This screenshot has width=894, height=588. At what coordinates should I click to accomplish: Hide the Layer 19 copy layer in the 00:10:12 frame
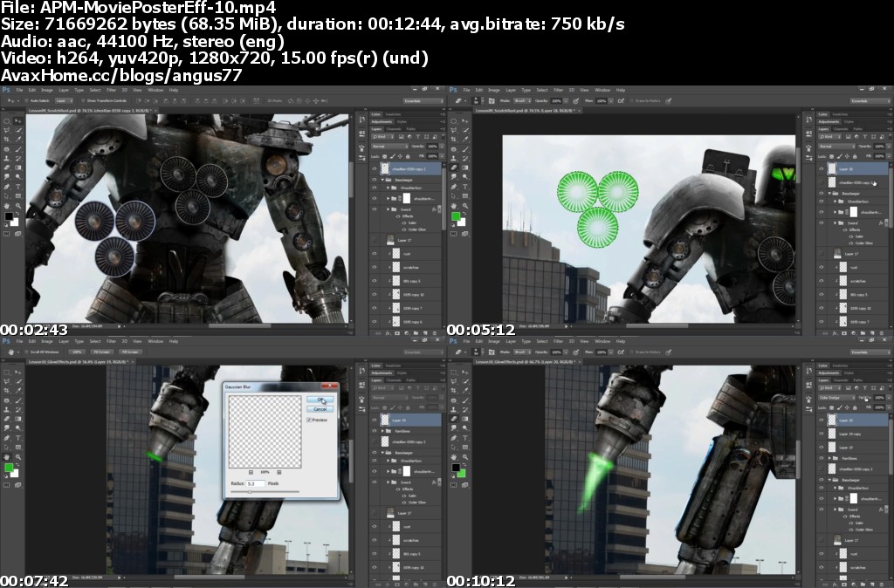point(821,434)
